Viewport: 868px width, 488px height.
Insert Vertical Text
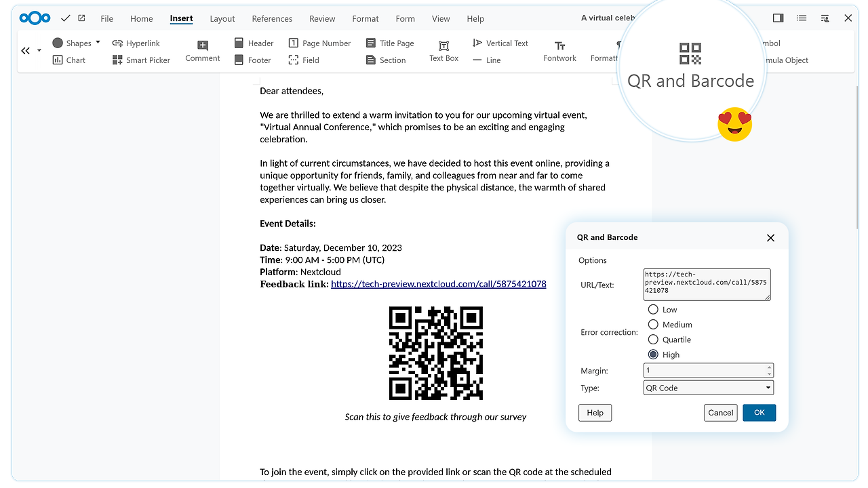(x=500, y=43)
